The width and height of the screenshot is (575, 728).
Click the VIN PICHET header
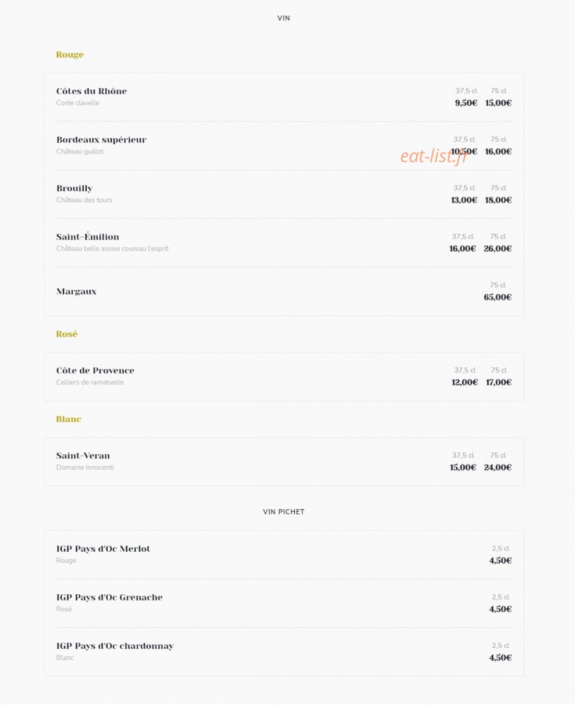(x=284, y=512)
